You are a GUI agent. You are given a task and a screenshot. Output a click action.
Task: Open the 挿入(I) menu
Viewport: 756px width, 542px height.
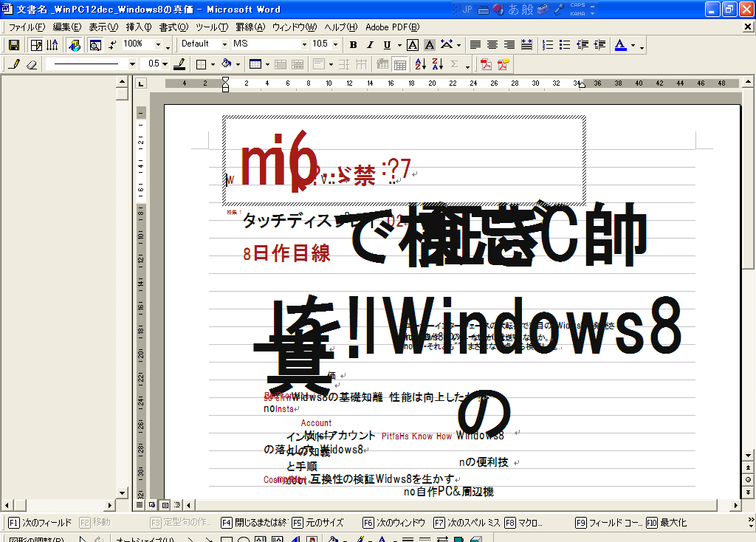pyautogui.click(x=139, y=27)
